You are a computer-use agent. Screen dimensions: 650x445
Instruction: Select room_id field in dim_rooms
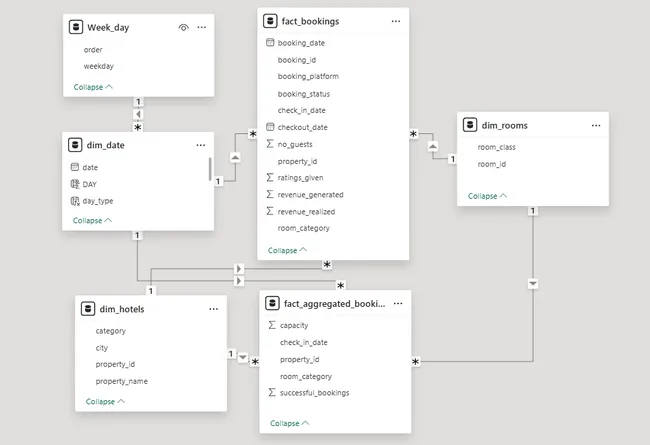coord(492,164)
